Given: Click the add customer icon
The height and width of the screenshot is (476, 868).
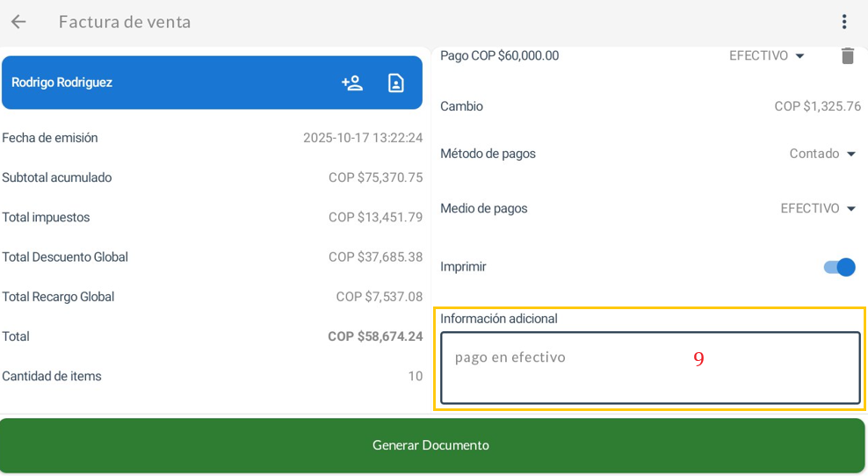Looking at the screenshot, I should pyautogui.click(x=352, y=83).
